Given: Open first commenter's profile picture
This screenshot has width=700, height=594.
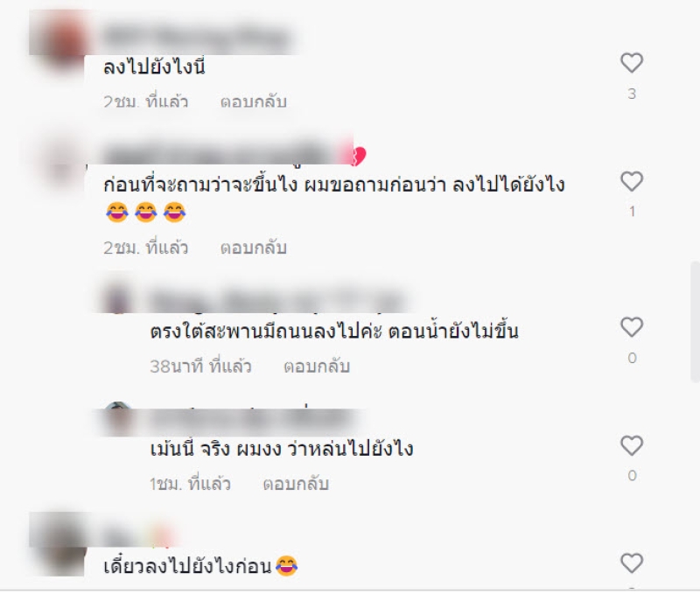Looking at the screenshot, I should [60, 41].
